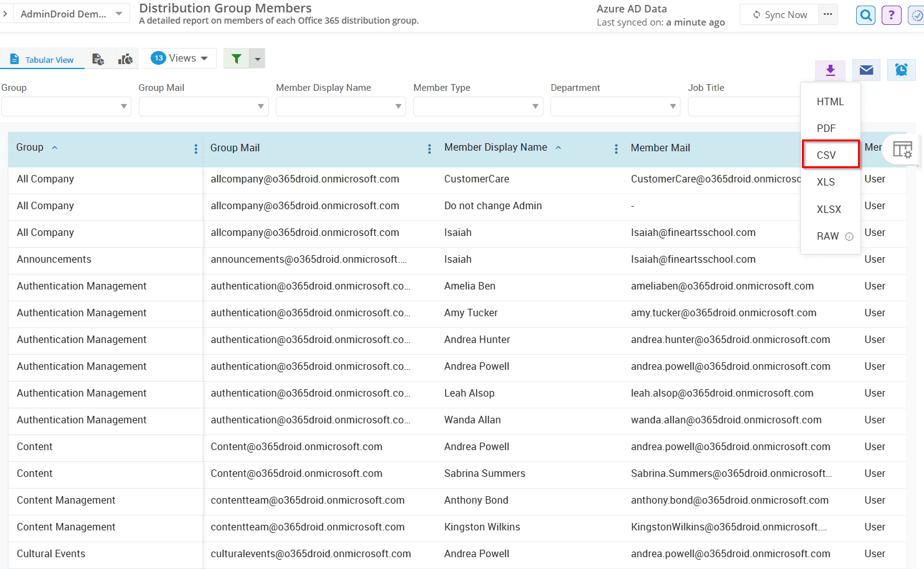Open the Group filter dropdown
Screen dimensions: 924x569
[x=66, y=106]
